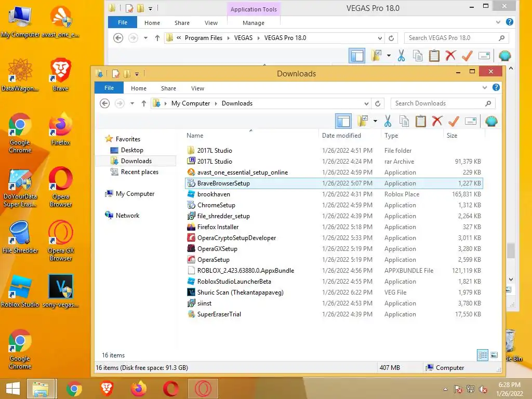The image size is (532, 399).
Task: Click the Cut scissors icon in VEGAS Pro window
Action: pyautogui.click(x=402, y=56)
